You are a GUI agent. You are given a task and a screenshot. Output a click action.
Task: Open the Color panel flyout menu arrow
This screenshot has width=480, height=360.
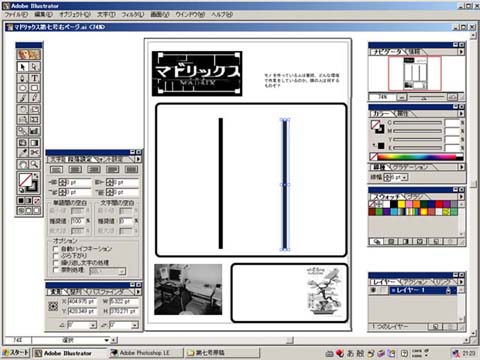pyautogui.click(x=461, y=114)
